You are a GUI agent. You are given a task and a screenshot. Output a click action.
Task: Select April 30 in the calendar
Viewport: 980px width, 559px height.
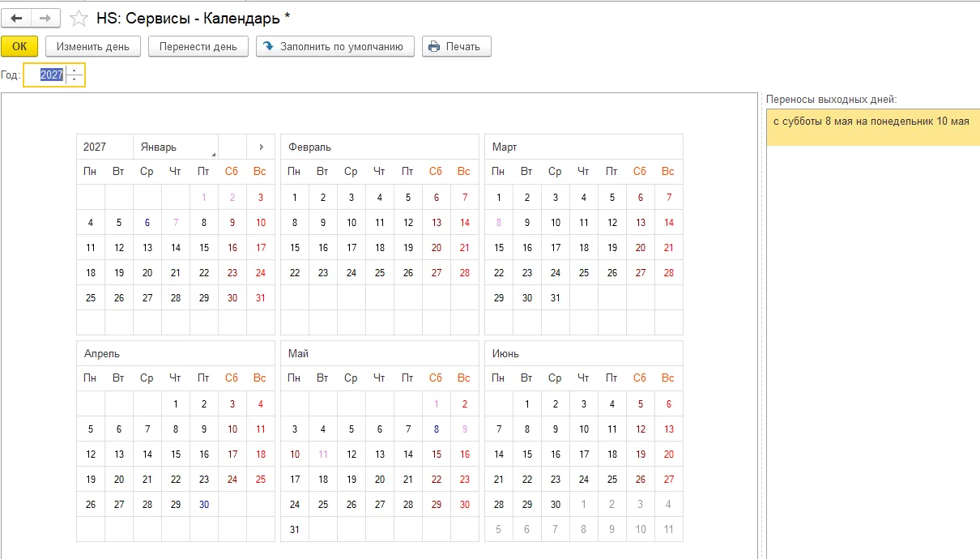click(204, 504)
